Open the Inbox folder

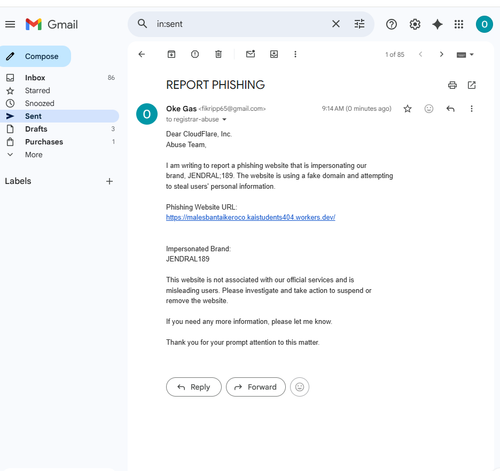(x=59, y=78)
